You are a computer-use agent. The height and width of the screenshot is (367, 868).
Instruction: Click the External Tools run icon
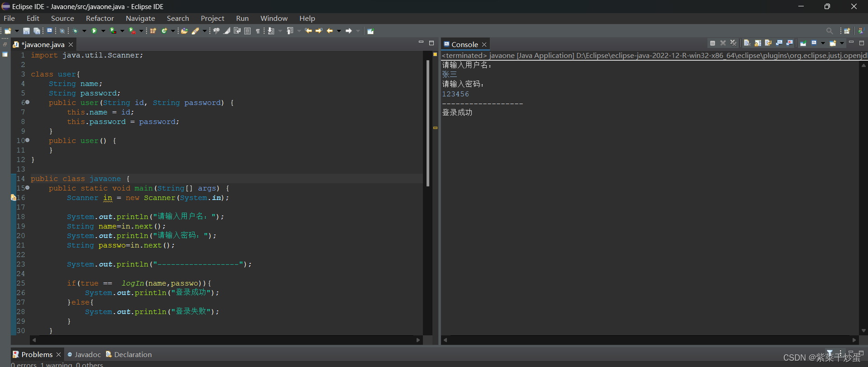pos(132,31)
